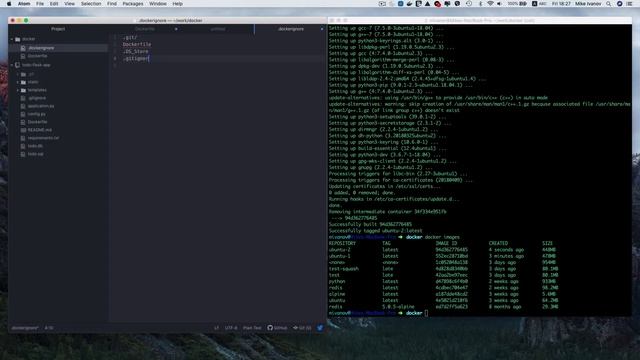Open the Notification Center icon
The image size is (640, 360).
[629, 4]
